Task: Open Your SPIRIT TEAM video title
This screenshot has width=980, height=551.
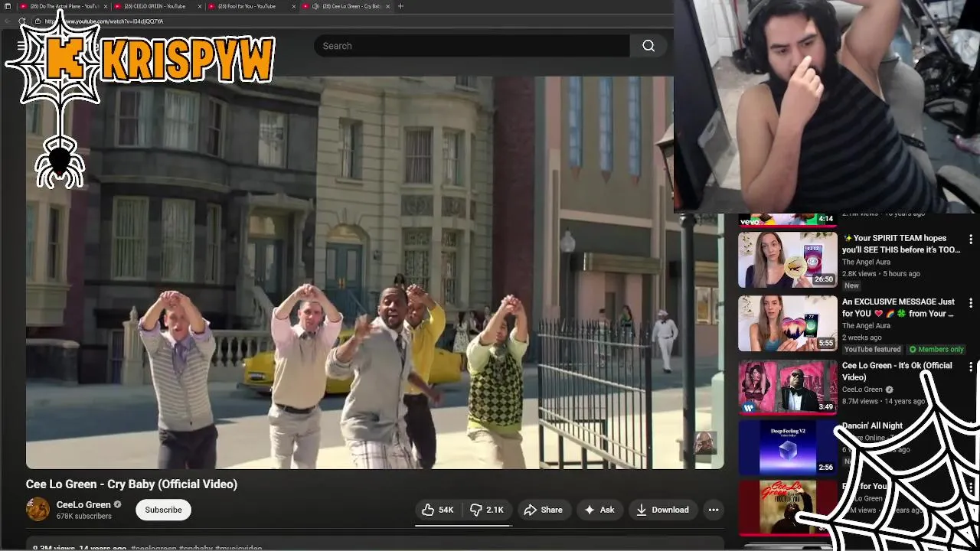Action: click(901, 244)
